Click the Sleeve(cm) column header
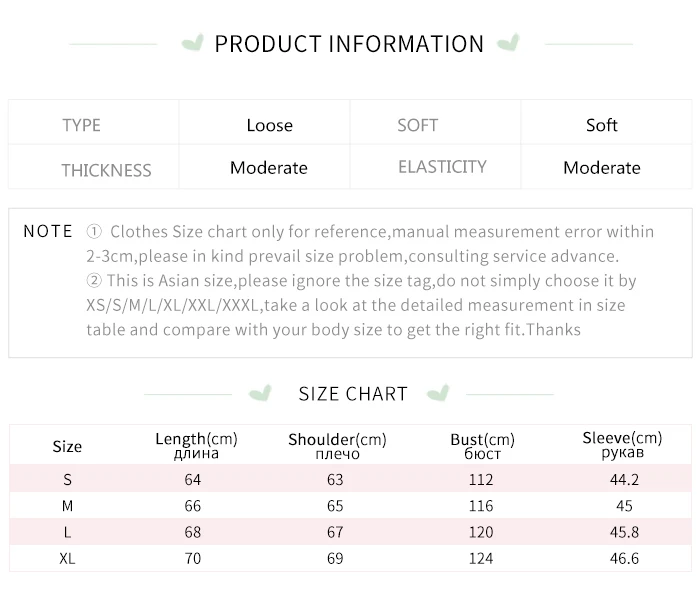 pyautogui.click(x=622, y=445)
